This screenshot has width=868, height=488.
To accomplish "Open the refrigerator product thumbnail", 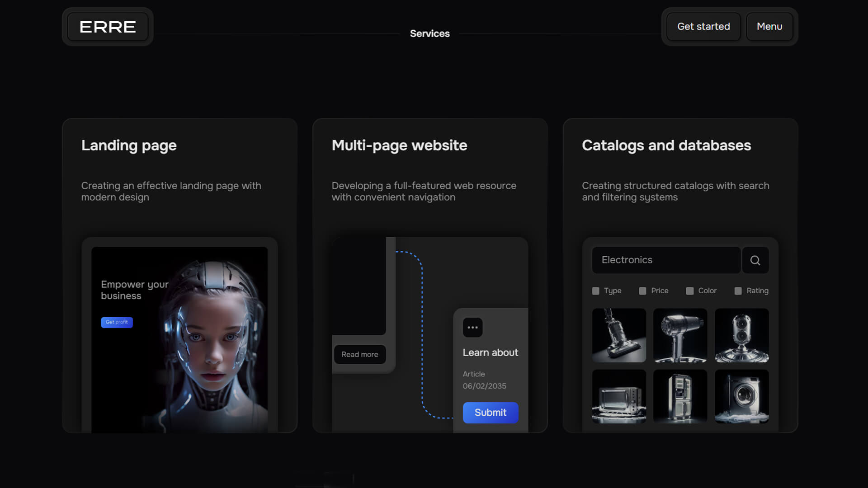I will click(680, 396).
